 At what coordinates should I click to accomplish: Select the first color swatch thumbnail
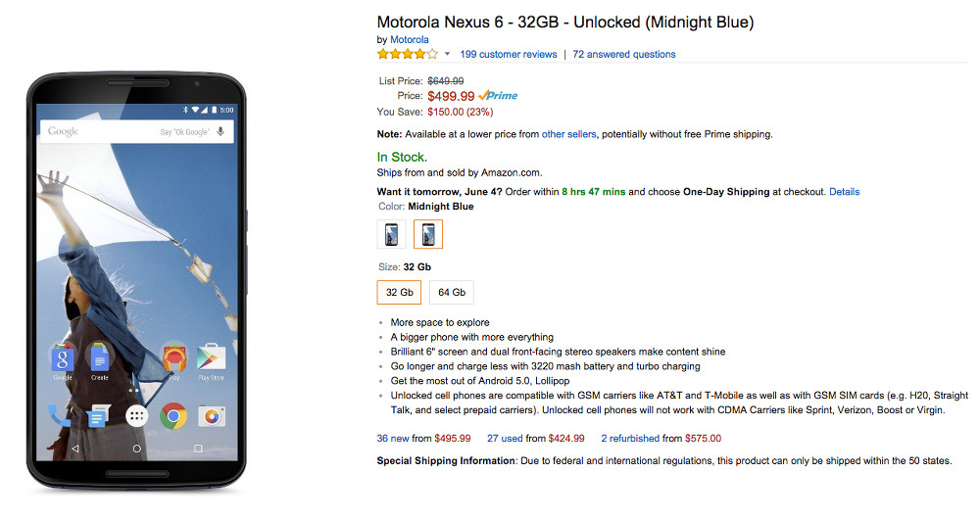pos(391,234)
